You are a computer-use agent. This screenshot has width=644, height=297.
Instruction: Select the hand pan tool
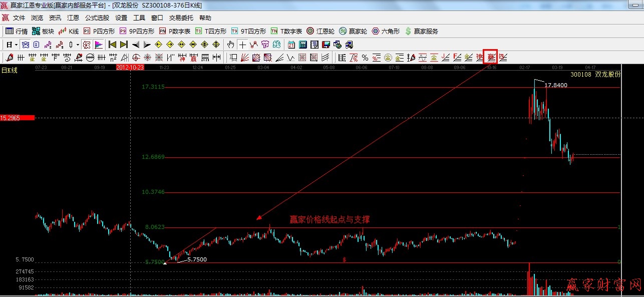tap(231, 45)
